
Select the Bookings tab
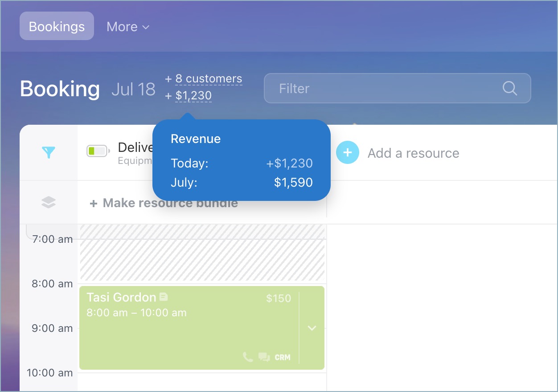pyautogui.click(x=57, y=26)
